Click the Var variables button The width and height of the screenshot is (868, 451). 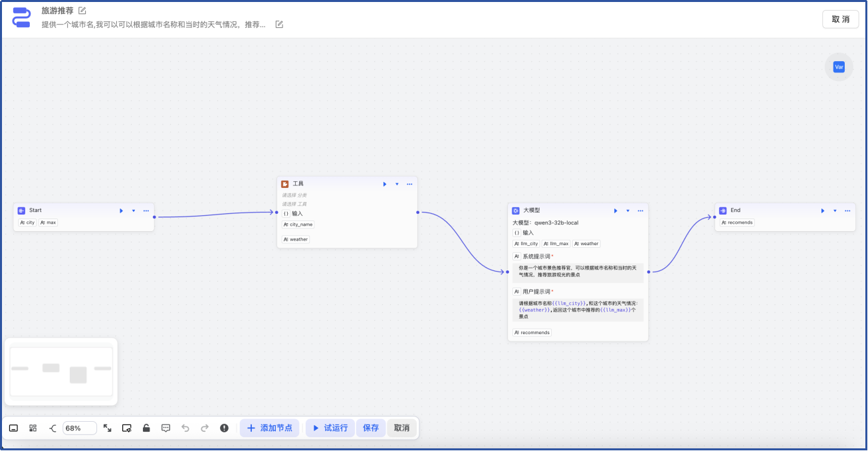coord(839,67)
